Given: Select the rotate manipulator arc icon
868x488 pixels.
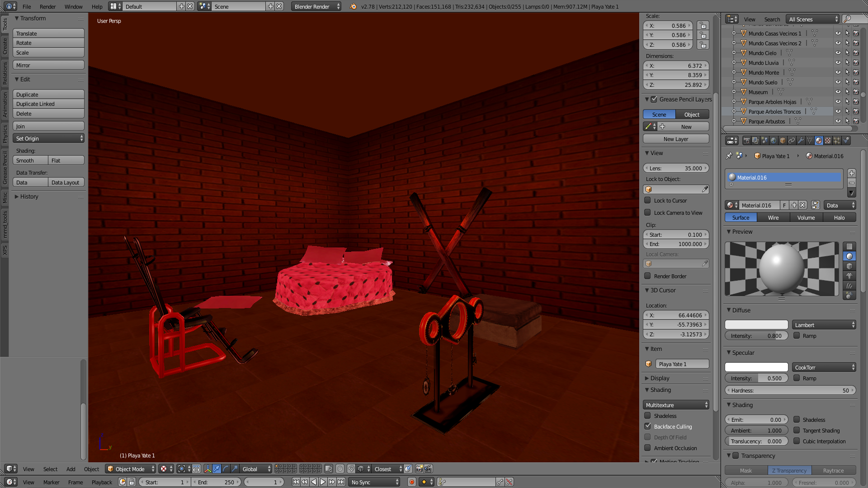Looking at the screenshot, I should 226,469.
